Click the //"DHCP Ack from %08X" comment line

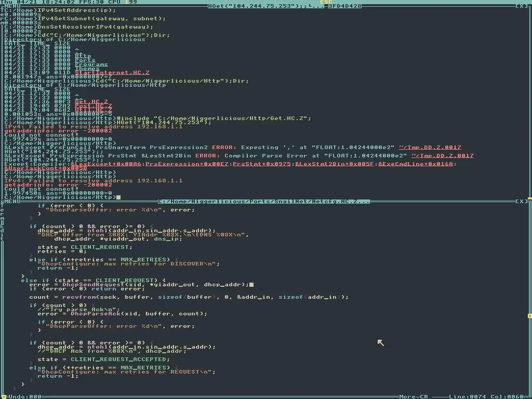pos(112,351)
